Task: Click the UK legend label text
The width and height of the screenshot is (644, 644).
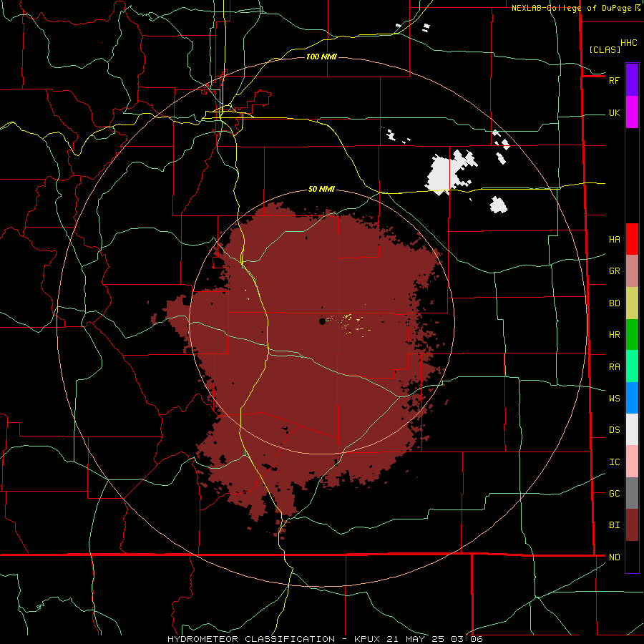Action: [x=614, y=112]
